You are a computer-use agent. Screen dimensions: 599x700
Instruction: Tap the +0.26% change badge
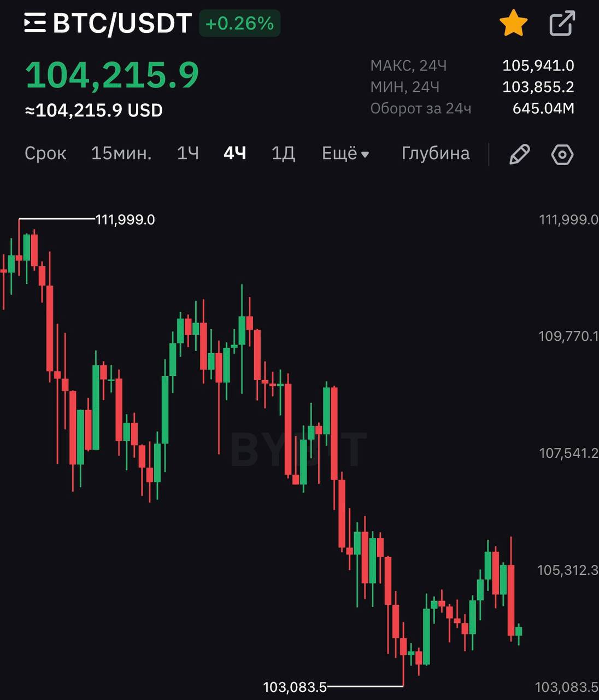[239, 24]
